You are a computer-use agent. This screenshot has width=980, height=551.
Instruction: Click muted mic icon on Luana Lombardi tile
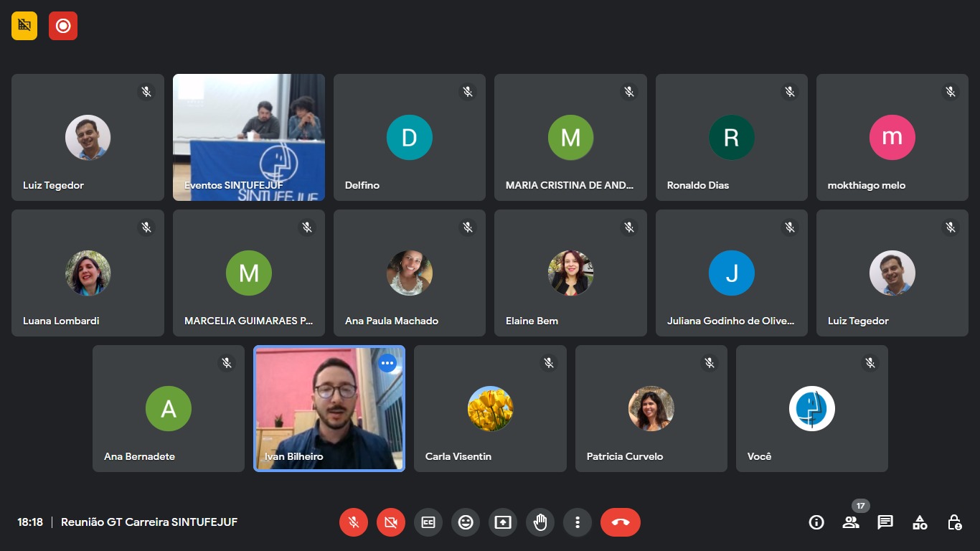(x=146, y=227)
